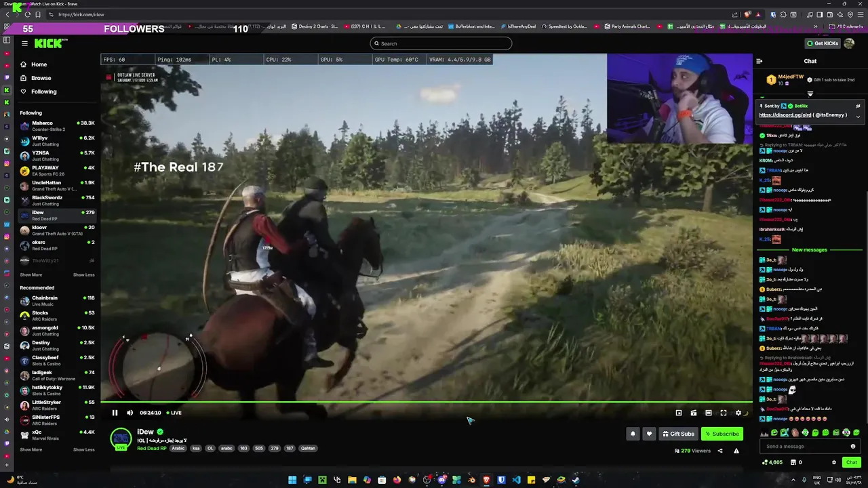The width and height of the screenshot is (868, 488).
Task: Click the iDew channel avatar
Action: [x=121, y=439]
